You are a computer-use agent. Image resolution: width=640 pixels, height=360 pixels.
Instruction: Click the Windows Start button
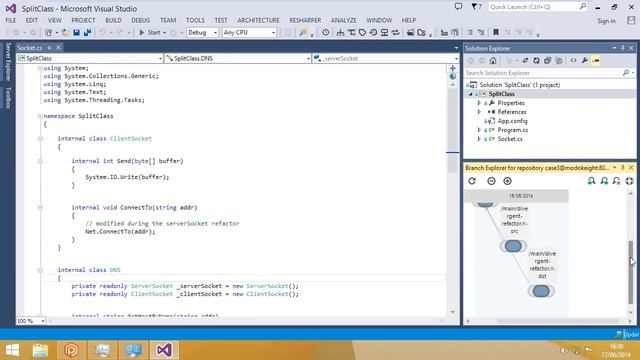tap(12, 350)
